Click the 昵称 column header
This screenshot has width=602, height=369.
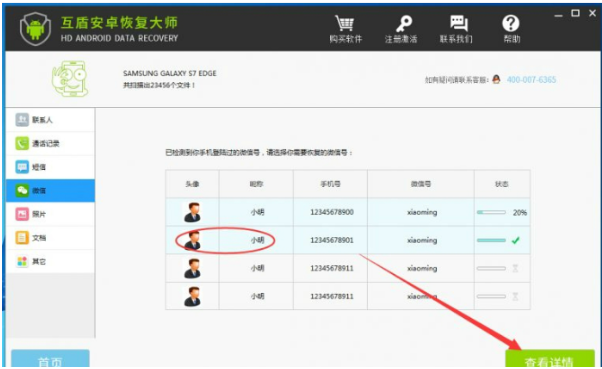(256, 184)
